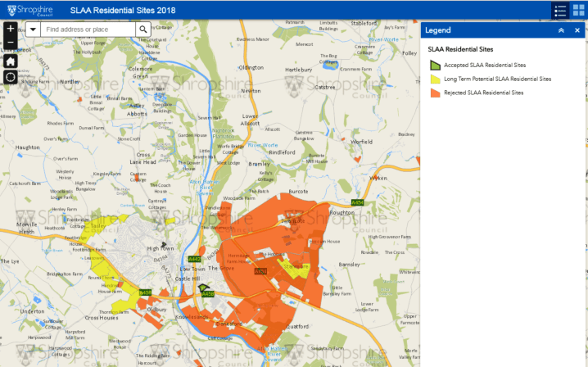The image size is (588, 367).
Task: Click the search magnifier icon
Action: (x=142, y=29)
